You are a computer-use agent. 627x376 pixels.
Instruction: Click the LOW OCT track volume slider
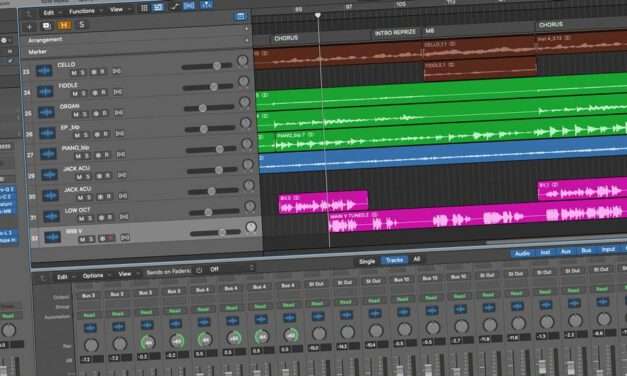(214, 212)
